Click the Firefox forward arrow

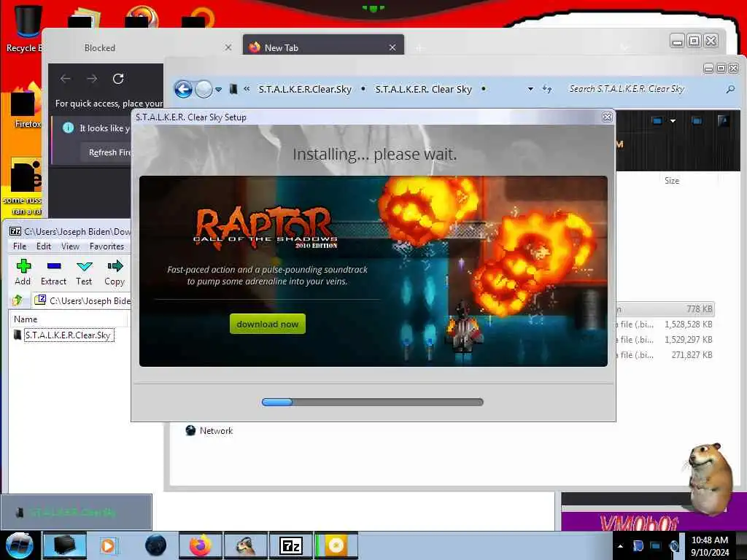(x=92, y=79)
